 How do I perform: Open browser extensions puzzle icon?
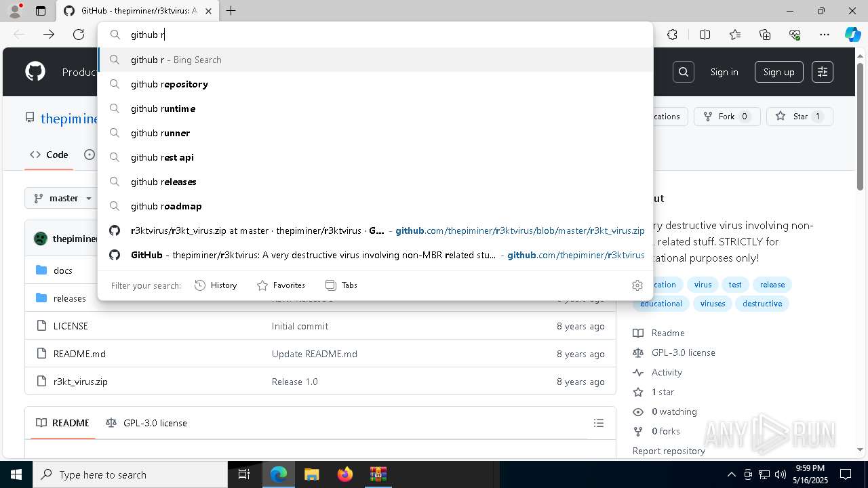click(672, 35)
